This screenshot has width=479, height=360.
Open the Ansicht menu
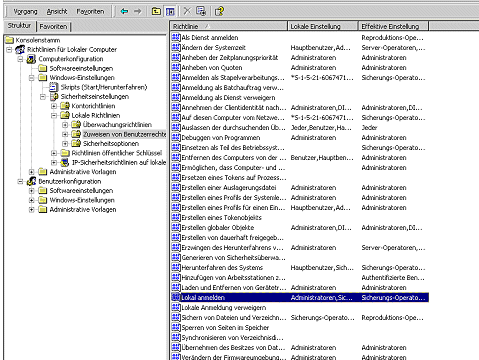57,12
